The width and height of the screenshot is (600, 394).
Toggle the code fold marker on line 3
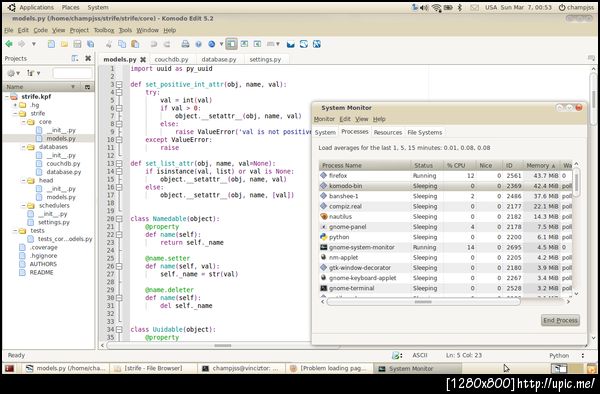(x=119, y=84)
